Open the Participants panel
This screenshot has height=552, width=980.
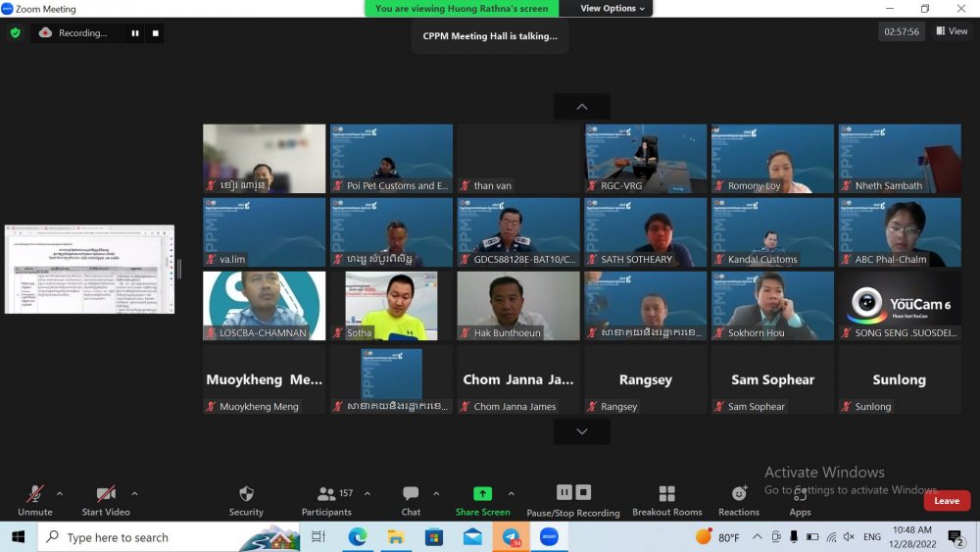click(x=326, y=500)
